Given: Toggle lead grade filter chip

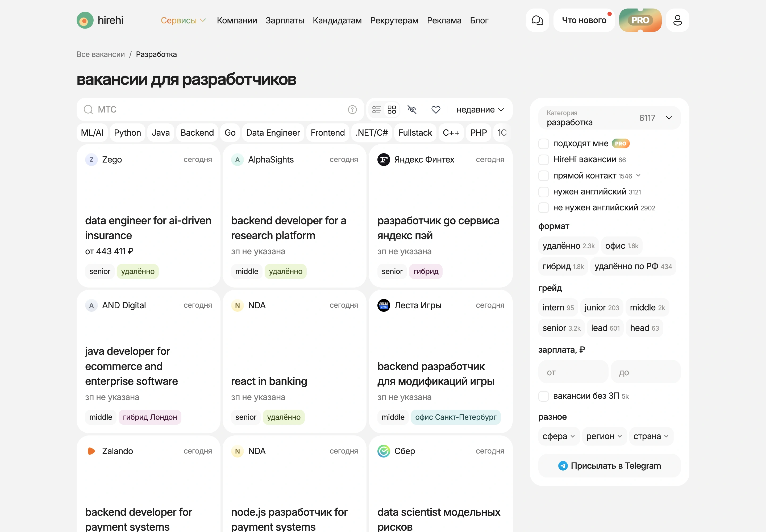Looking at the screenshot, I should [605, 328].
